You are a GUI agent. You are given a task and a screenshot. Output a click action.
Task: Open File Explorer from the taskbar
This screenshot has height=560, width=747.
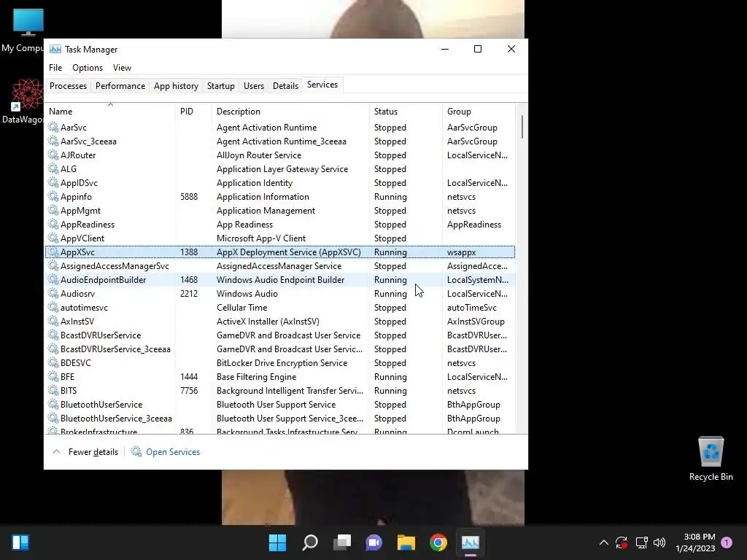pos(406,542)
